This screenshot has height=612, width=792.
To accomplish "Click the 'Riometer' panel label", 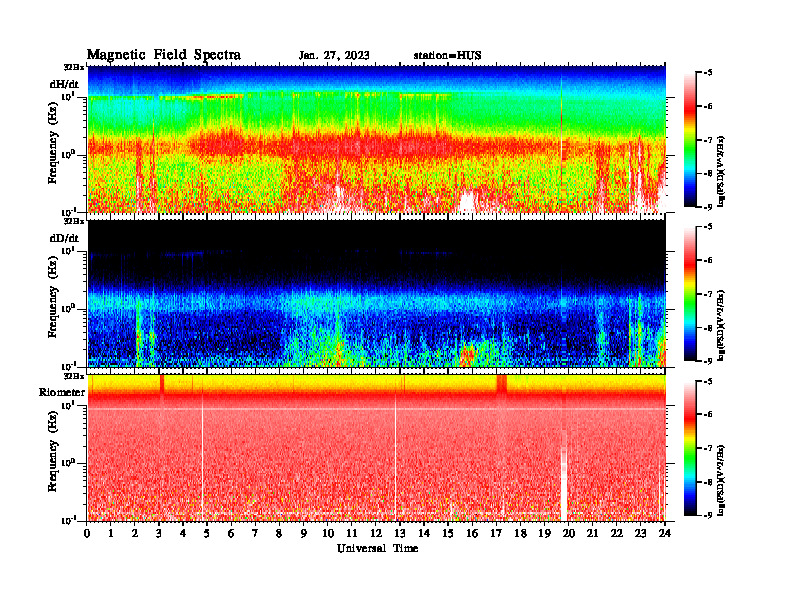I will tap(62, 392).
